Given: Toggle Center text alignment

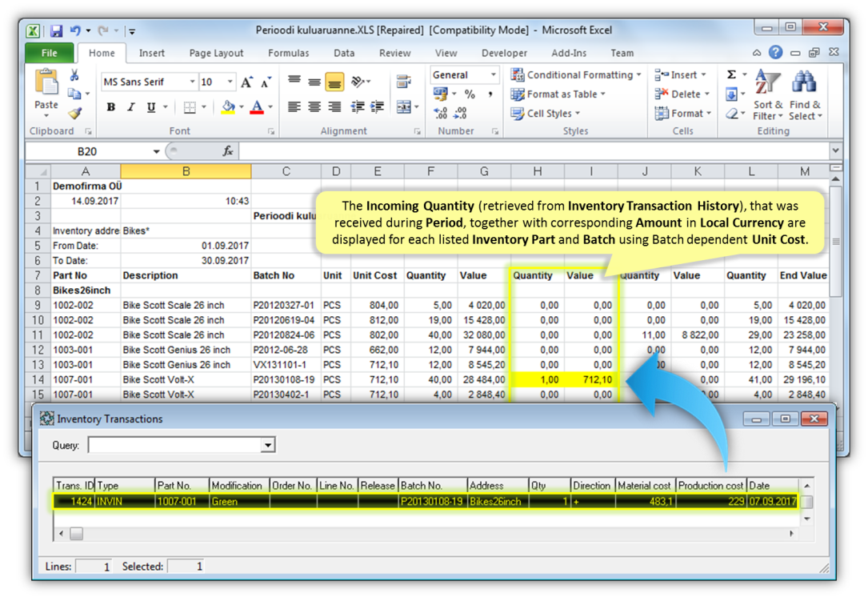Looking at the screenshot, I should coord(314,107).
